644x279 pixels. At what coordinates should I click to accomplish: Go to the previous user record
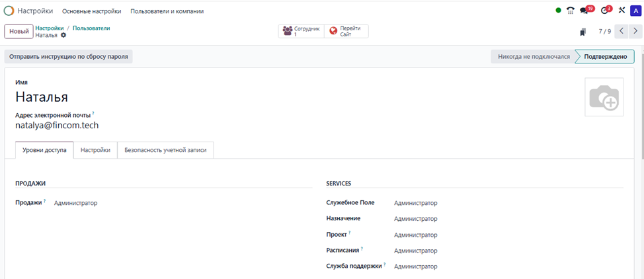[x=622, y=31]
